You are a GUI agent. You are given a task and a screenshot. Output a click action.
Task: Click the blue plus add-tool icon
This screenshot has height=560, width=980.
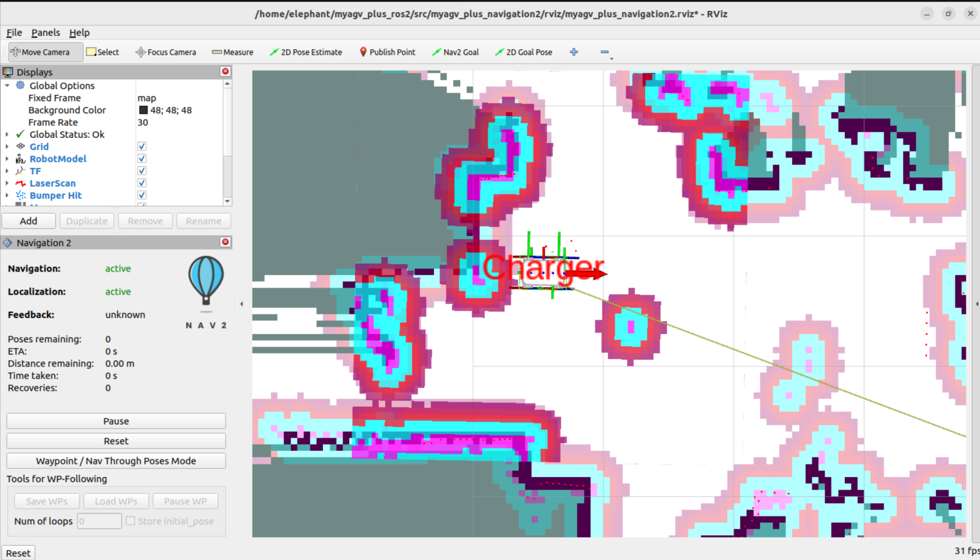coord(574,52)
